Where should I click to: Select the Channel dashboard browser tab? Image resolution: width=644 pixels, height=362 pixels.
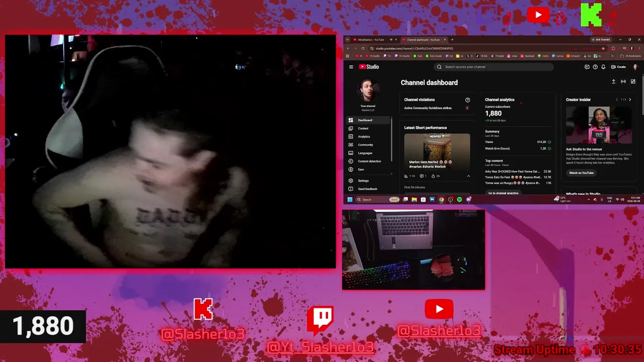click(423, 40)
